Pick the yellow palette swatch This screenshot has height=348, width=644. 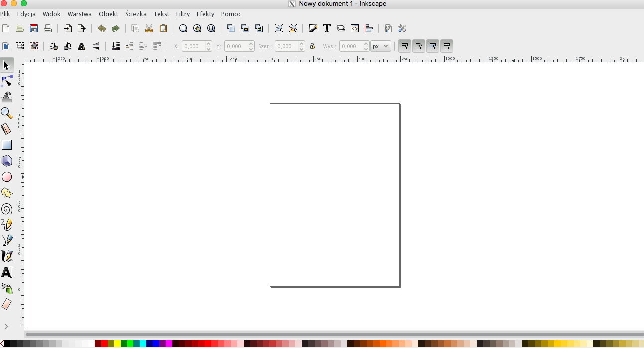[x=117, y=344]
